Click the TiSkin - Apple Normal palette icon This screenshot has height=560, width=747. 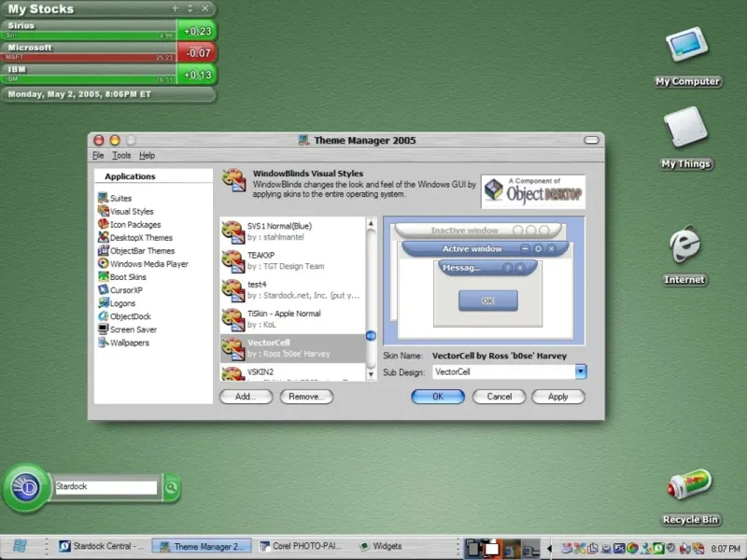[x=233, y=319]
